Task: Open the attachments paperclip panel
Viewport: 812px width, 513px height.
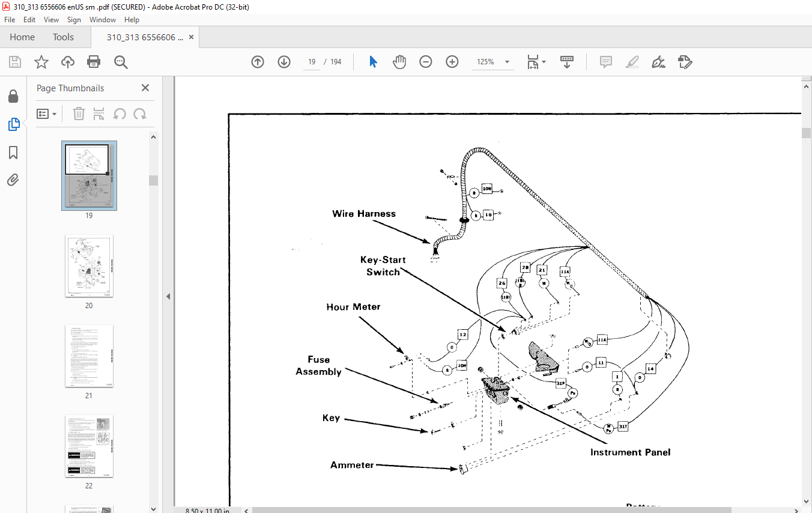Action: (x=13, y=180)
